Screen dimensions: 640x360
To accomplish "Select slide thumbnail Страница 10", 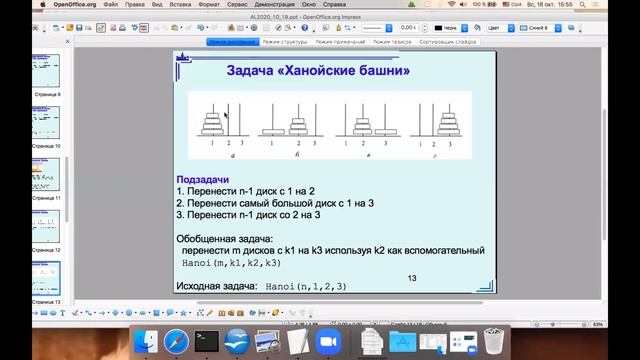I will click(x=46, y=122).
